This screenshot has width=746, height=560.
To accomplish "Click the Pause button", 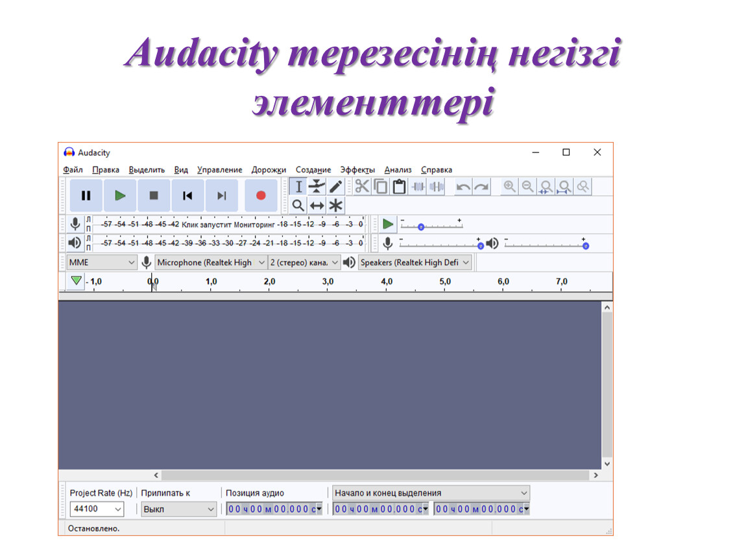I will [x=86, y=195].
